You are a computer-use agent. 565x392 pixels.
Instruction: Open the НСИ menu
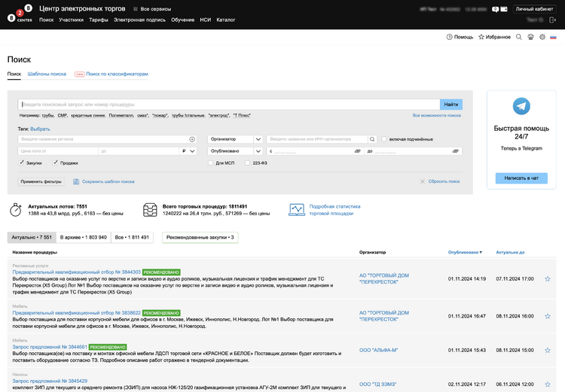pyautogui.click(x=206, y=20)
